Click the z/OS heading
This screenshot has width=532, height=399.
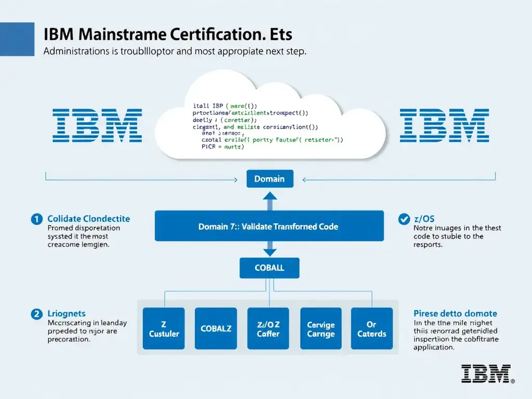click(424, 219)
